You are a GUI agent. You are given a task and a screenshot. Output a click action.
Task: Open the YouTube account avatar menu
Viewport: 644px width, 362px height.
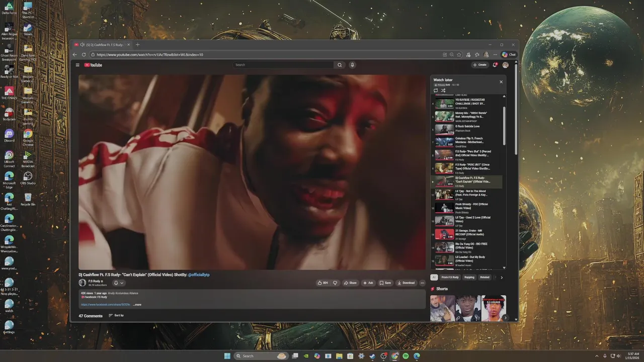pos(505,65)
